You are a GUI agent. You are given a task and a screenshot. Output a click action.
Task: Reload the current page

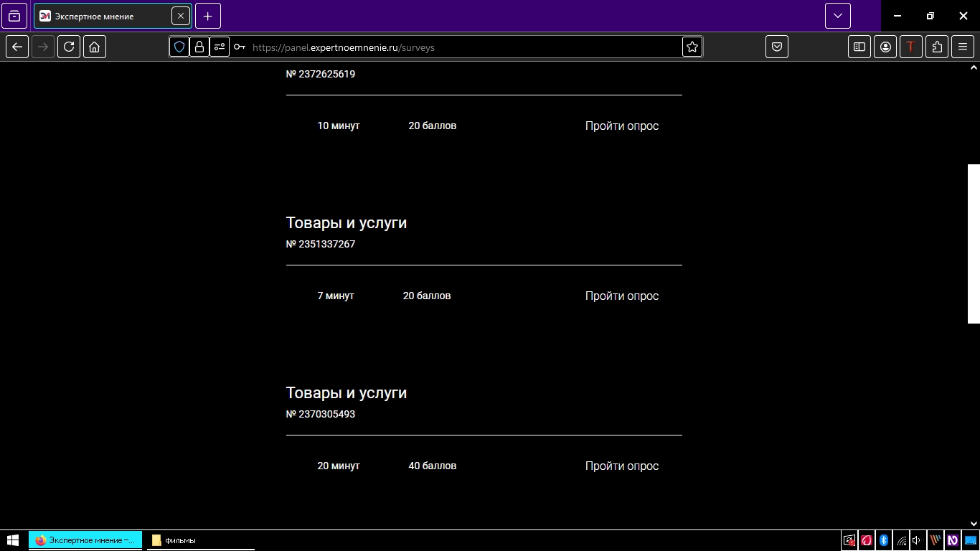[x=69, y=47]
